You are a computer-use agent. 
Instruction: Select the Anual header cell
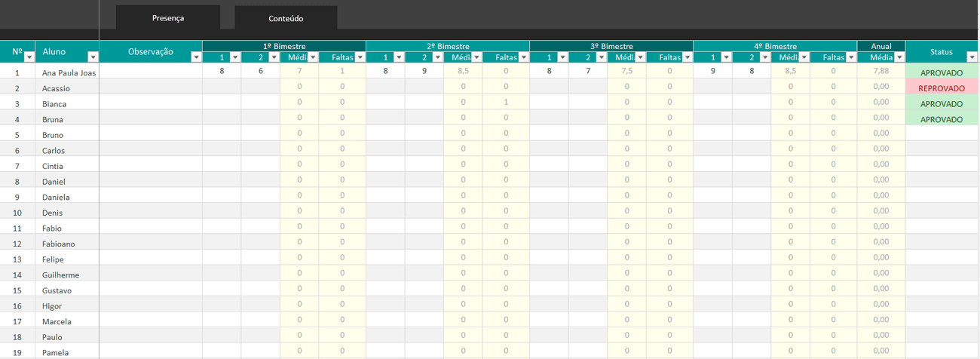coord(881,46)
